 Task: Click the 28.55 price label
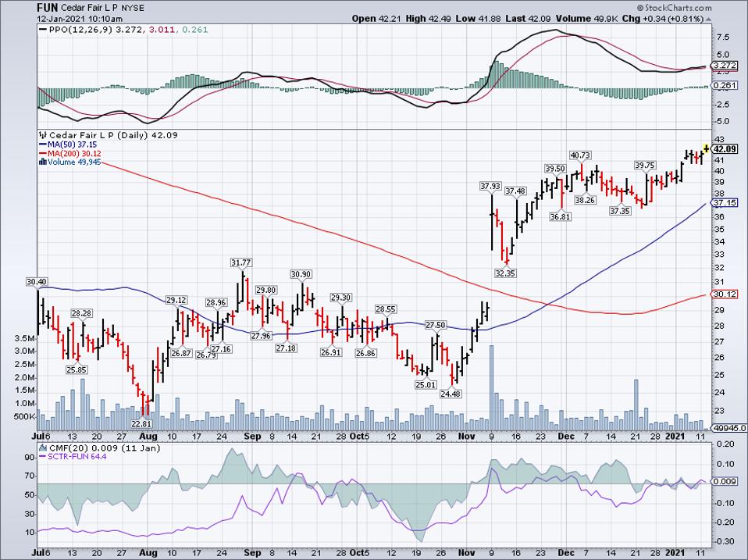[x=386, y=309]
